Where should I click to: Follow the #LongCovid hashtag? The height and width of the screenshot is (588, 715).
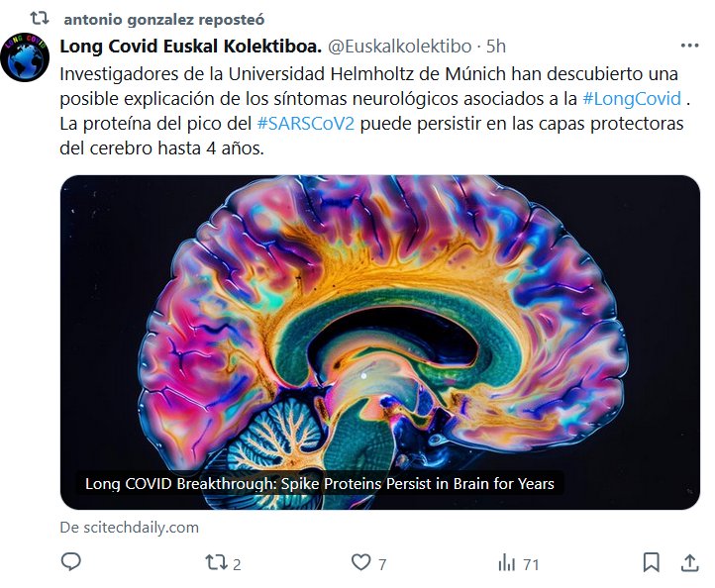click(632, 98)
